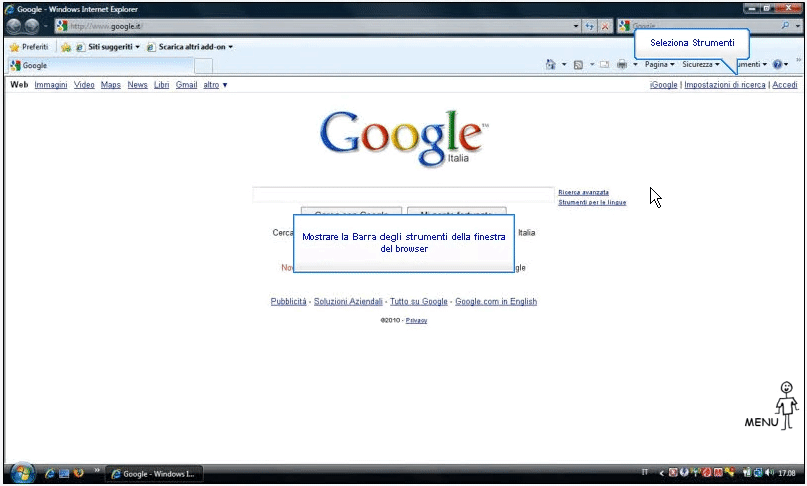807x486 pixels.
Task: Show hidden tray icons arrow
Action: click(x=662, y=473)
